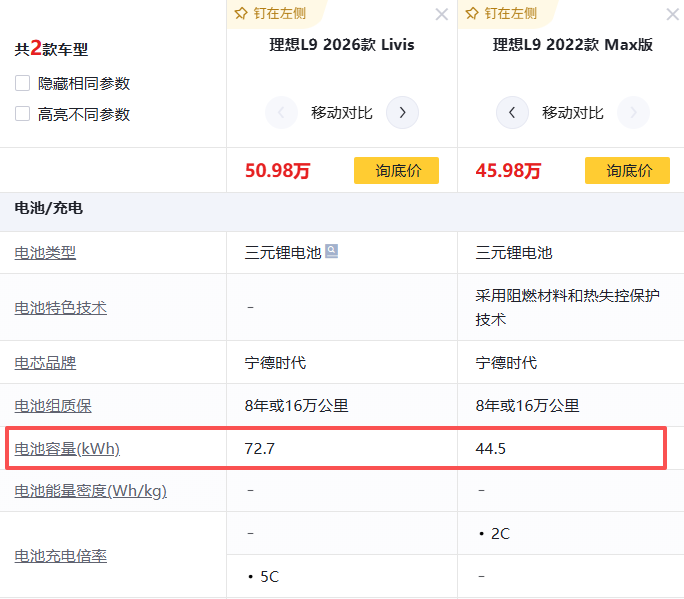Click the 共2款车型 count text
This screenshot has height=599, width=684.
[x=51, y=48]
